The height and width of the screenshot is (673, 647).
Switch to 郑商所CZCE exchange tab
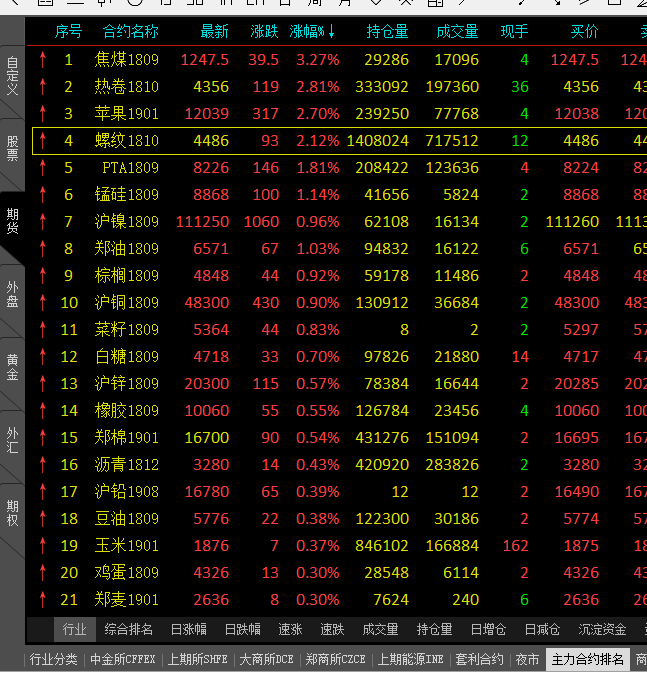pyautogui.click(x=335, y=659)
